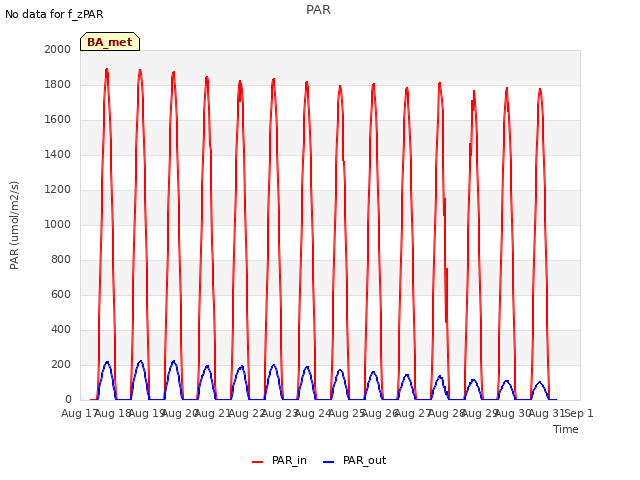Click the y-axis tick 1200
Image resolution: width=640 pixels, height=480 pixels.
(x=58, y=189)
